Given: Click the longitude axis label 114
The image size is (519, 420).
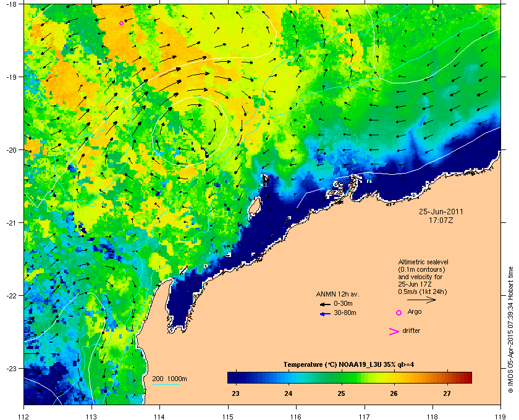Looking at the screenshot, I should pos(159,416).
